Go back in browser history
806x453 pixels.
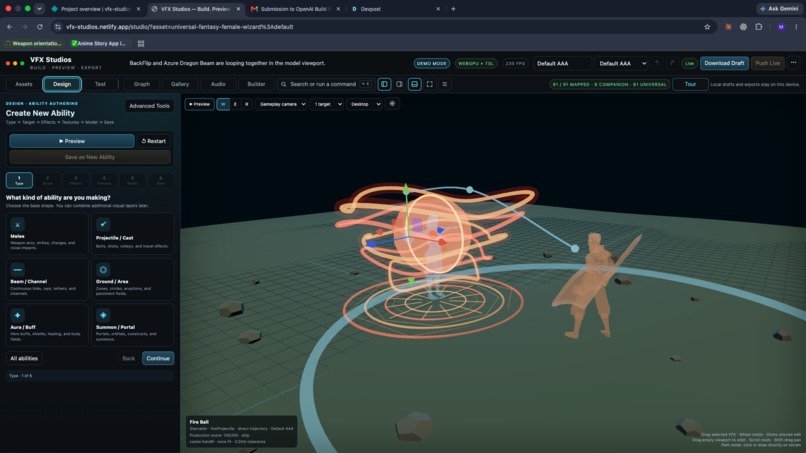pos(10,27)
